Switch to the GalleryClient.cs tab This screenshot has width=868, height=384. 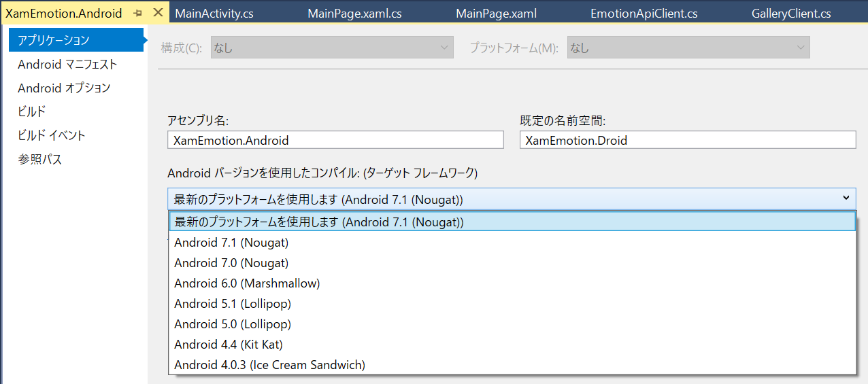click(791, 13)
